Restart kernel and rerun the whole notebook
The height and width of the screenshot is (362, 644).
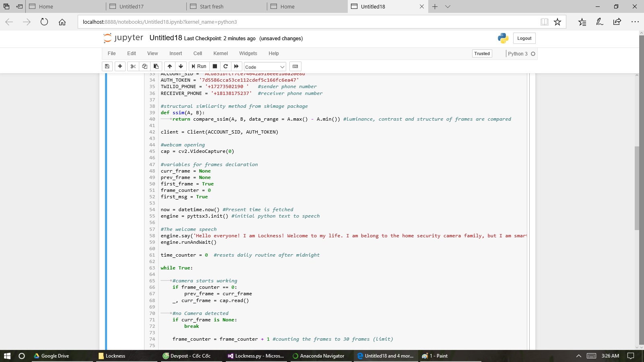(x=236, y=66)
